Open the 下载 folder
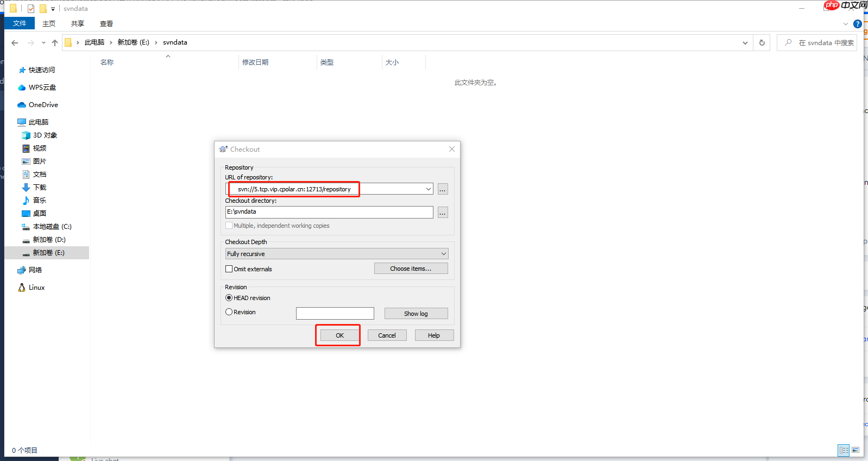The width and height of the screenshot is (868, 461). click(x=39, y=188)
